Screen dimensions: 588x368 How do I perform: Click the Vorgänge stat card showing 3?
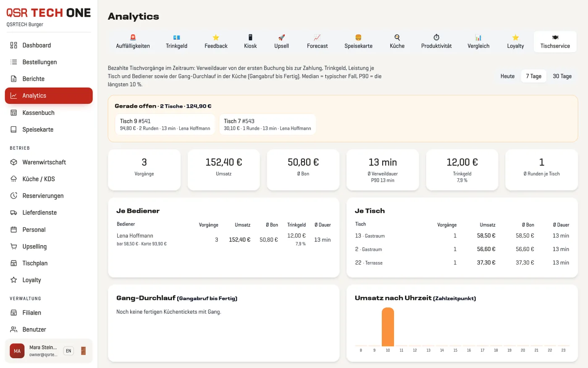[x=144, y=170]
